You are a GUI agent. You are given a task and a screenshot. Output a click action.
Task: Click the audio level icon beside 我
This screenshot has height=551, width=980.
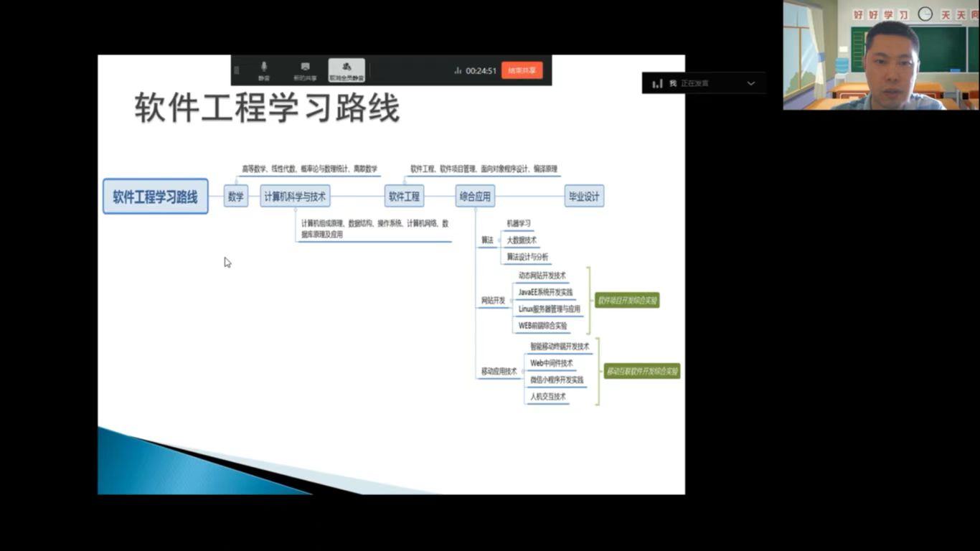pos(657,83)
